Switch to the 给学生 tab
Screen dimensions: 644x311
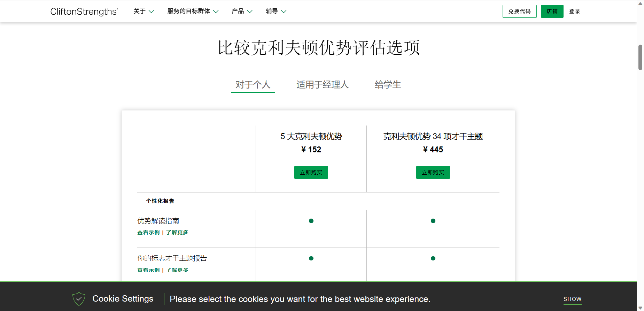click(x=388, y=85)
